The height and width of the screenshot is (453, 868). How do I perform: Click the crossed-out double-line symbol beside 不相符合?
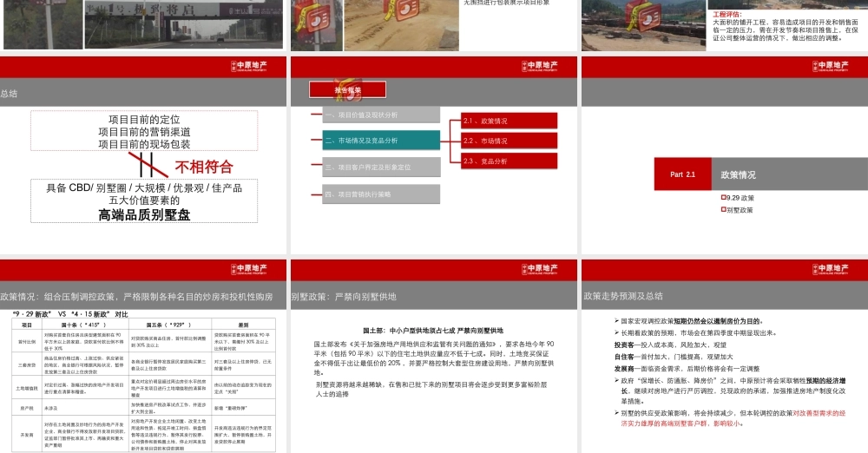pos(142,164)
